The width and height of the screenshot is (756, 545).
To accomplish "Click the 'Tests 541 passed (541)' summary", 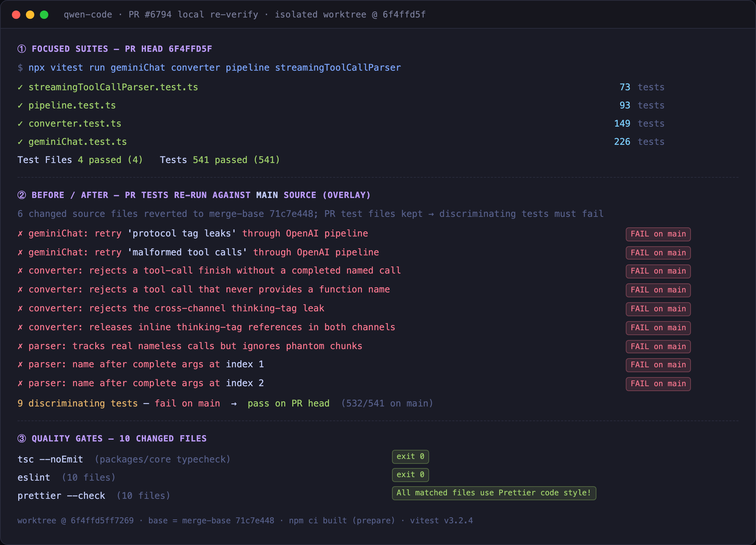I will tap(220, 160).
